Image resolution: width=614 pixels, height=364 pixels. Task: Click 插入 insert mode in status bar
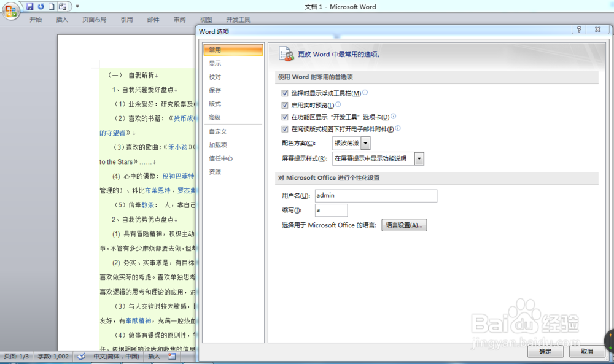(x=154, y=356)
